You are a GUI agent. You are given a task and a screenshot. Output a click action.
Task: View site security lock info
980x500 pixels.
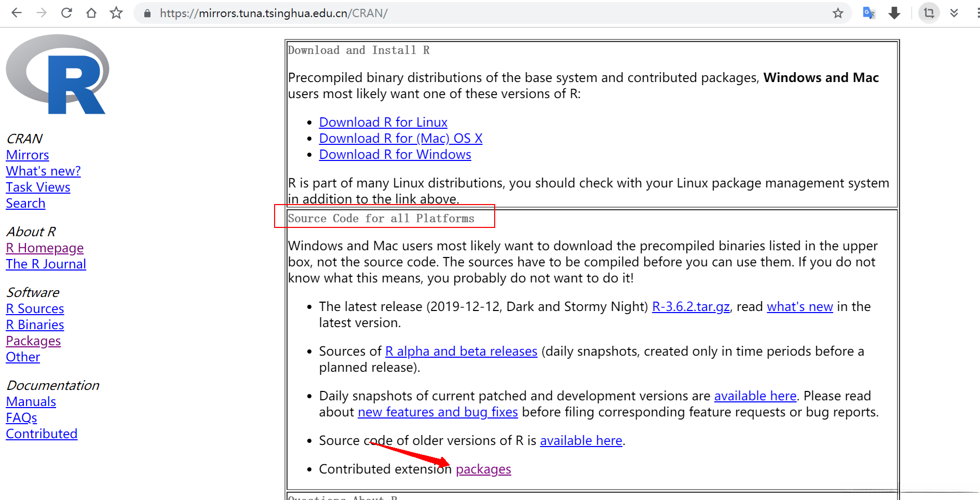(x=147, y=13)
